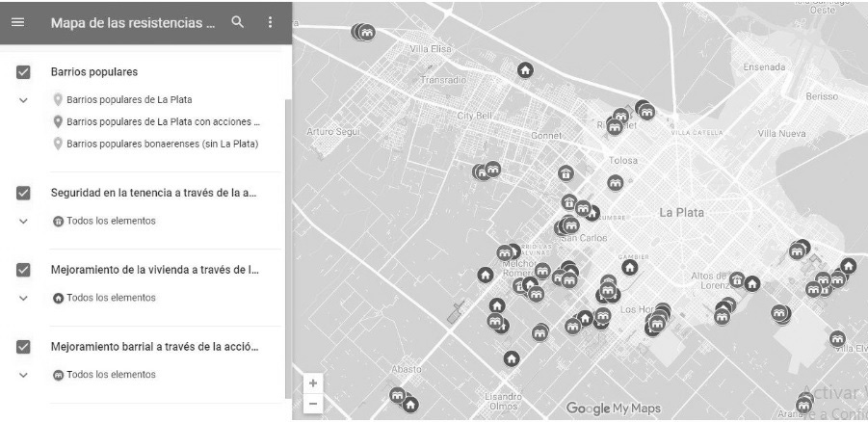Collapse the Seguridad en la tenencia chevron
868x422 pixels.
[24, 221]
